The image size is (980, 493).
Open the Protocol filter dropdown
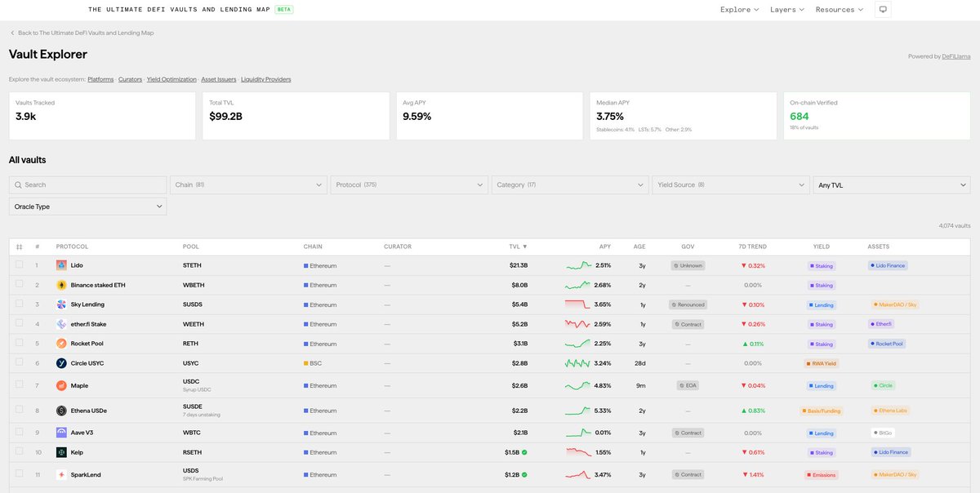409,185
